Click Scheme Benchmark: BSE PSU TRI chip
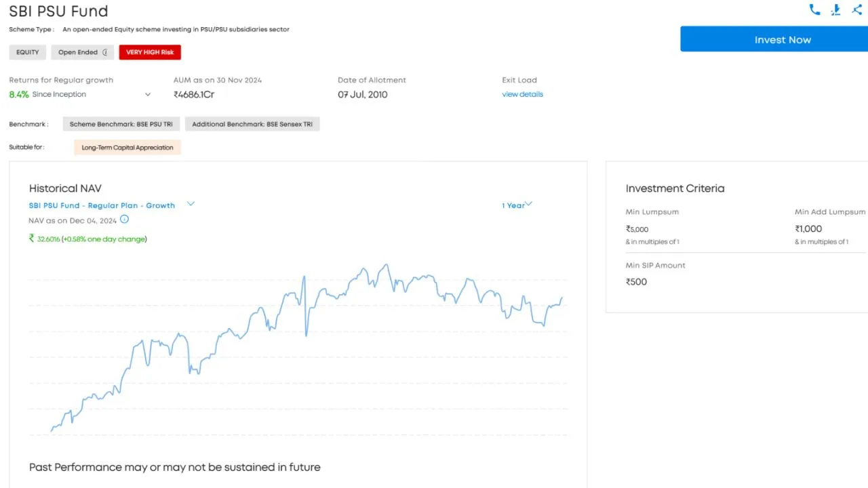 coord(121,124)
